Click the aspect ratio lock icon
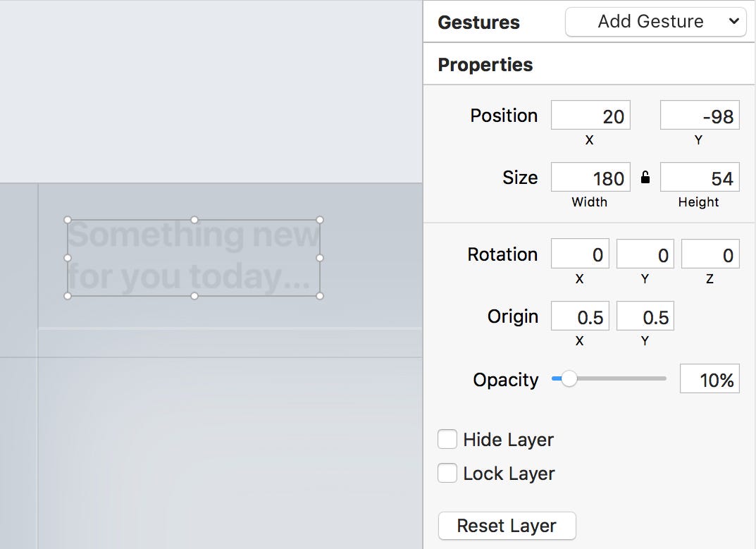This screenshot has width=756, height=549. click(645, 178)
